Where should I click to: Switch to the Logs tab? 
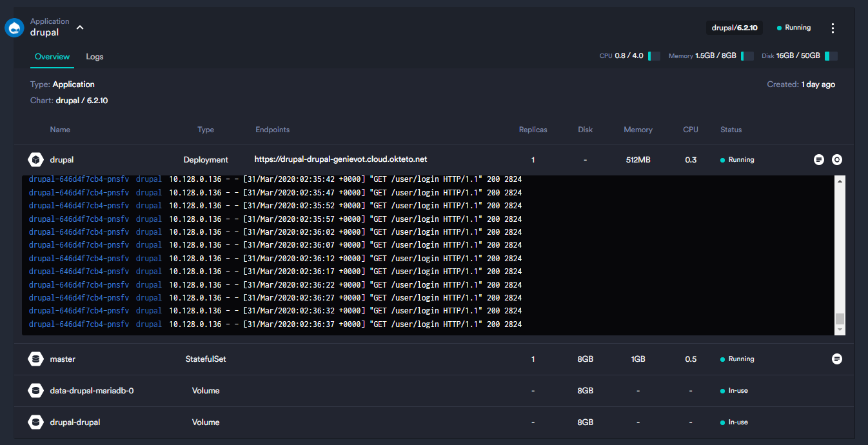tap(95, 57)
